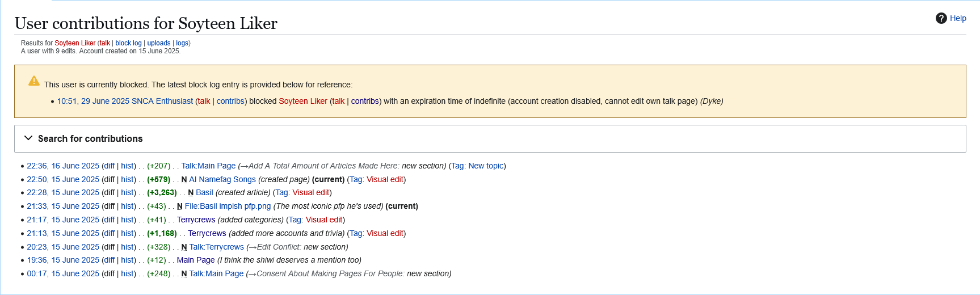Click the warning triangle icon in block notice

tap(34, 81)
